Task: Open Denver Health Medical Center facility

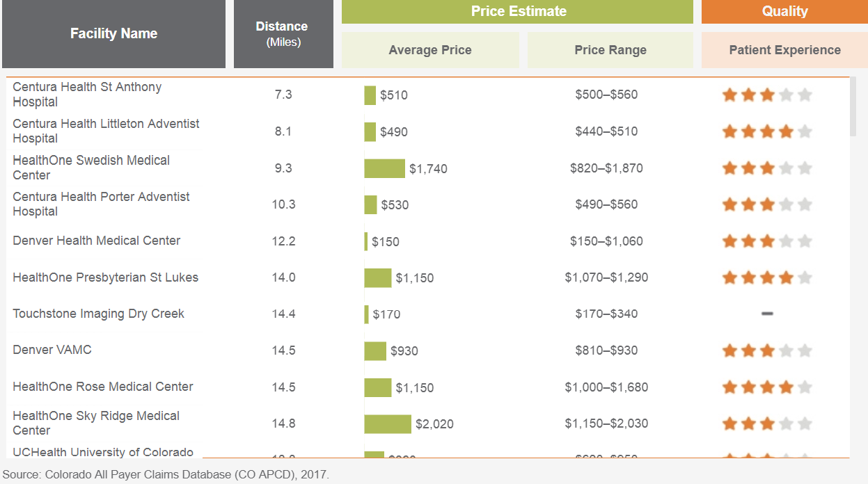Action: click(x=96, y=241)
